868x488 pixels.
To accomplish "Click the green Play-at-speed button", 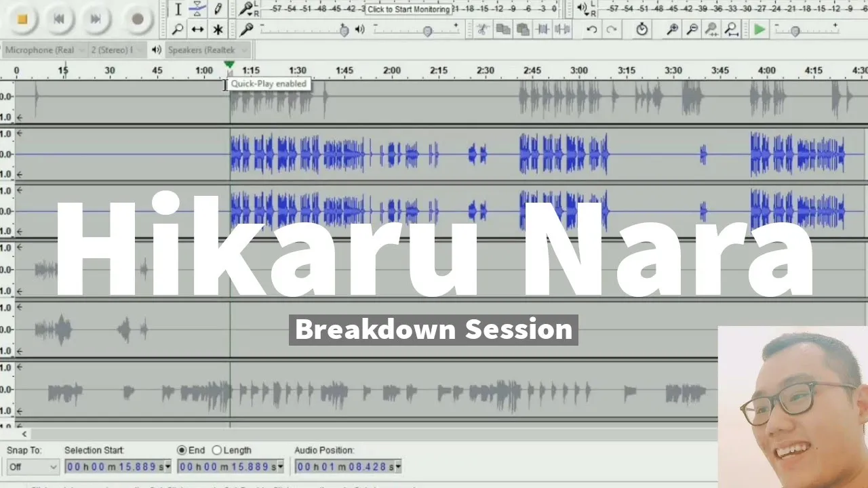I will click(x=759, y=29).
